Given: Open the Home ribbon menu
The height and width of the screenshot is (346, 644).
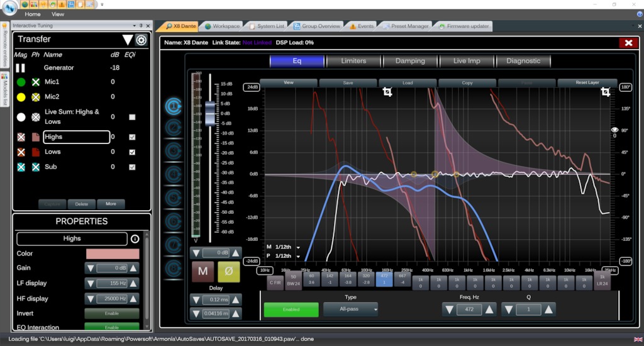Looking at the screenshot, I should coord(33,14).
